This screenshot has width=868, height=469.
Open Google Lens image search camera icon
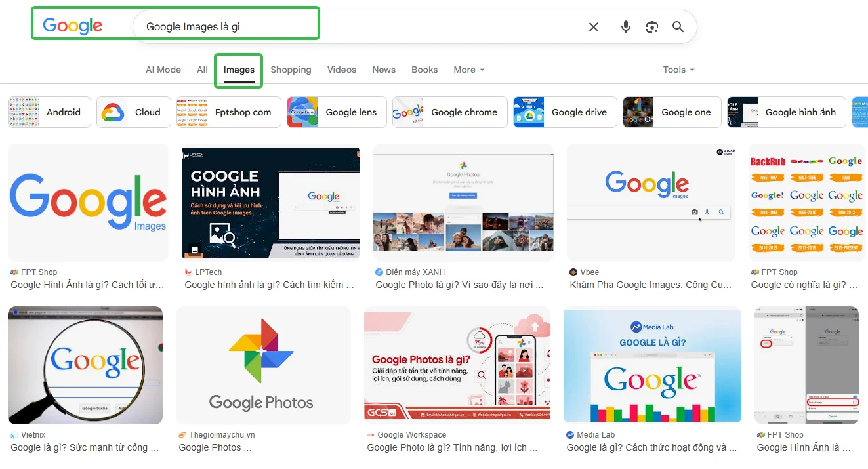pyautogui.click(x=651, y=27)
